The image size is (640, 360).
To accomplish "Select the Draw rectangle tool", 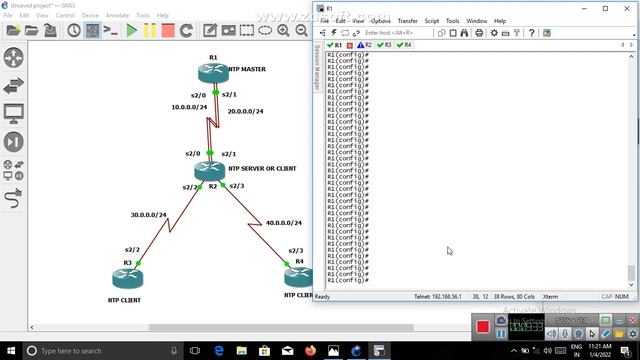I will pos(247,31).
